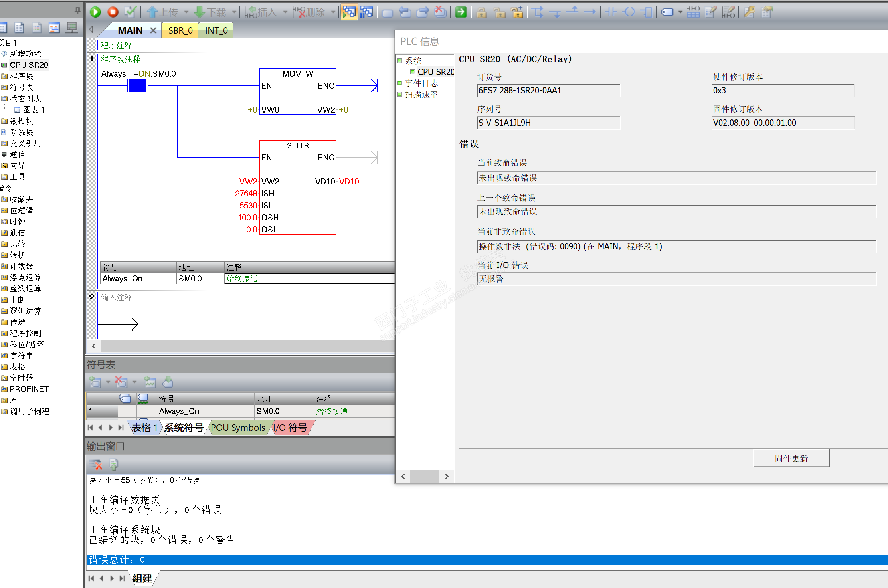This screenshot has width=888, height=588.
Task: Click the compile icon in toolbar
Action: pos(130,12)
